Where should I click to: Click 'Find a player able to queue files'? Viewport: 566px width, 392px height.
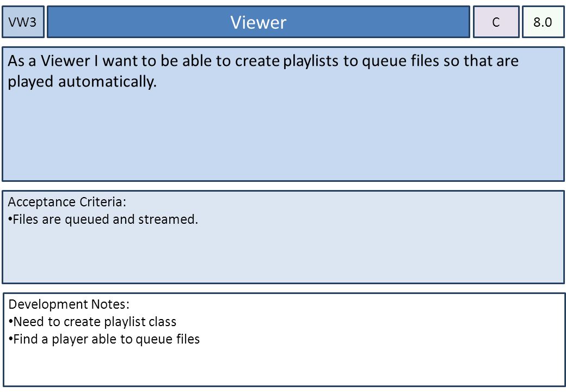click(104, 339)
